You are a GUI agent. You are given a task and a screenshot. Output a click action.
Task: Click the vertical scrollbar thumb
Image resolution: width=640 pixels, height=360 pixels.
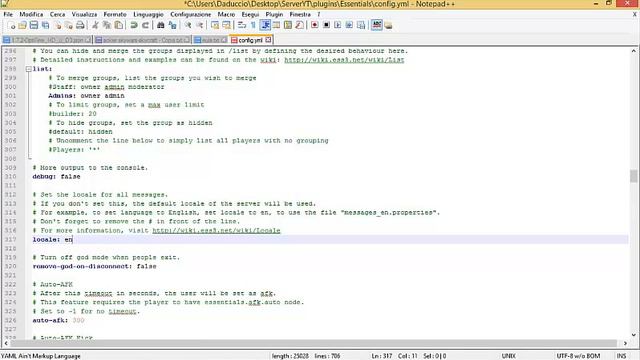[x=633, y=176]
